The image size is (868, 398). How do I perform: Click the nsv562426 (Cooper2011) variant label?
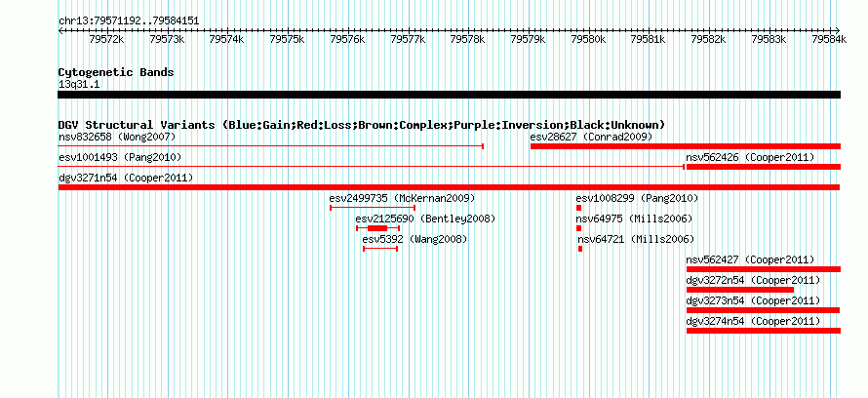point(750,158)
